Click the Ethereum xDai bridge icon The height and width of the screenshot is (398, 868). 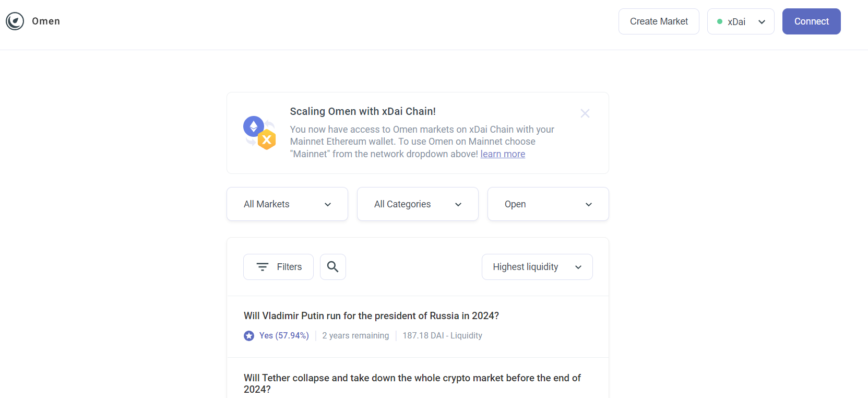coord(259,133)
